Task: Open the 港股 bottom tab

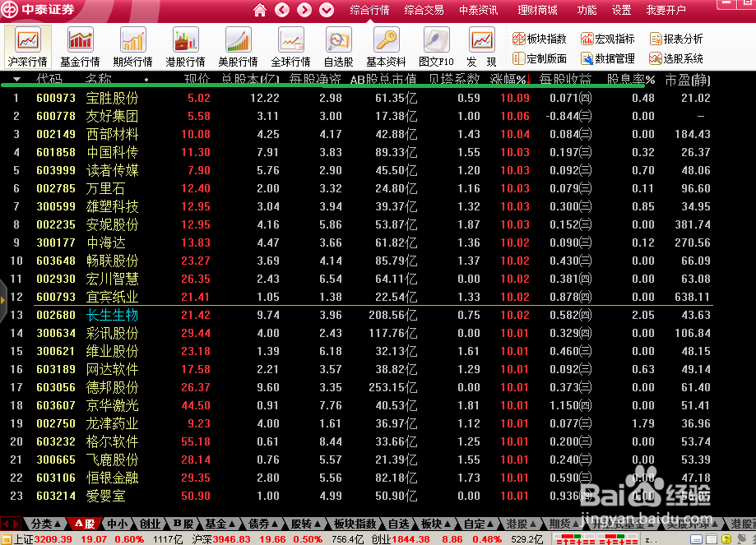Action: click(522, 524)
